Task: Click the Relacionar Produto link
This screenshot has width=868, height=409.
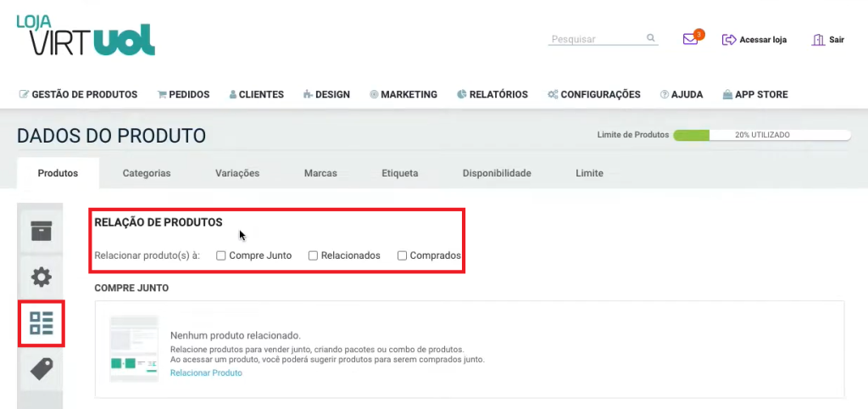Action: [x=206, y=373]
